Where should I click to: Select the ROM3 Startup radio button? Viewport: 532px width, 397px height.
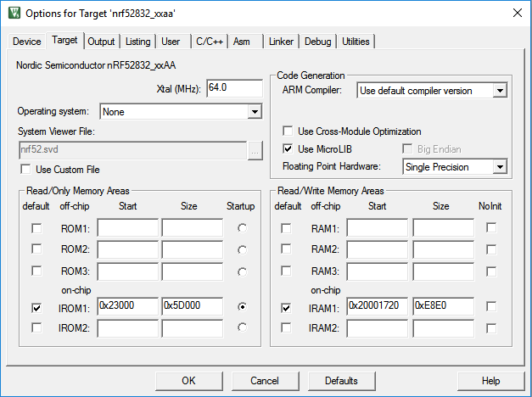243,271
